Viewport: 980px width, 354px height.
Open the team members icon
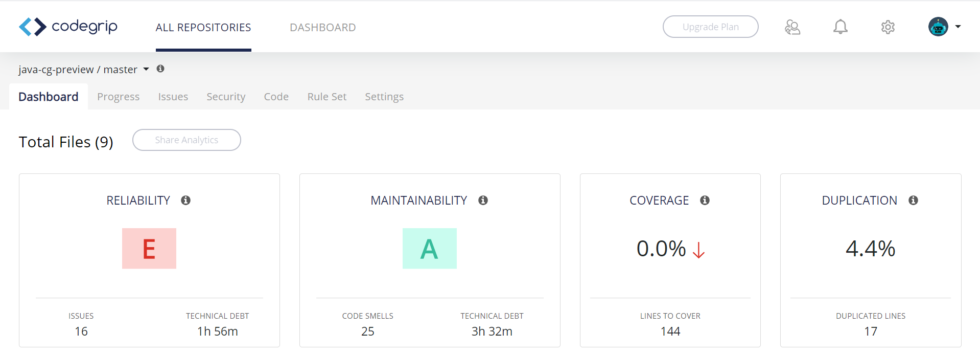click(x=792, y=27)
